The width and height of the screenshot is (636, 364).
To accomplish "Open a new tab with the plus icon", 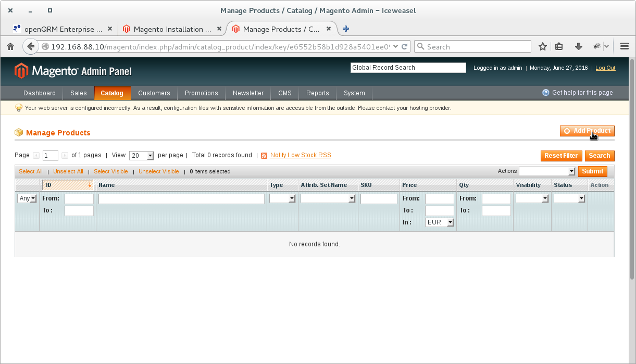I will point(346,29).
